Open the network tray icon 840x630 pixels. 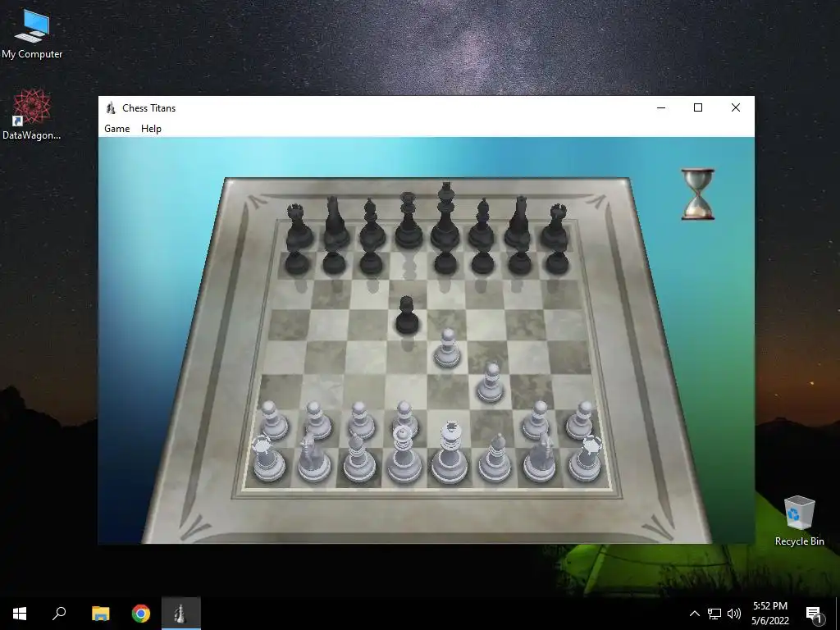[x=714, y=614]
